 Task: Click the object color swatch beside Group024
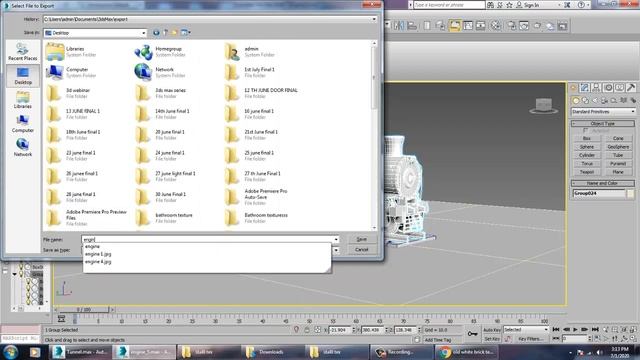tap(631, 193)
